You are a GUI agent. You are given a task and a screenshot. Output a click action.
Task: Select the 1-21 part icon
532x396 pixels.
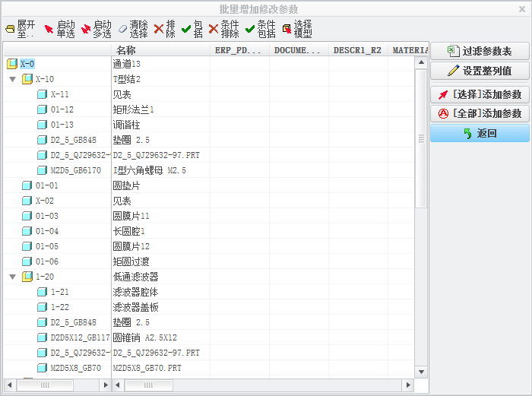[x=42, y=292]
